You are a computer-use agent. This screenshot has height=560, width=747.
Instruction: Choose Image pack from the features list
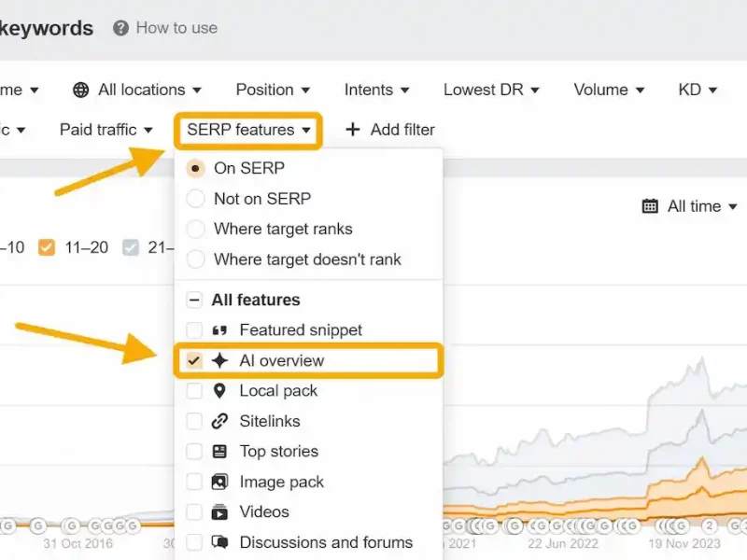(x=281, y=482)
